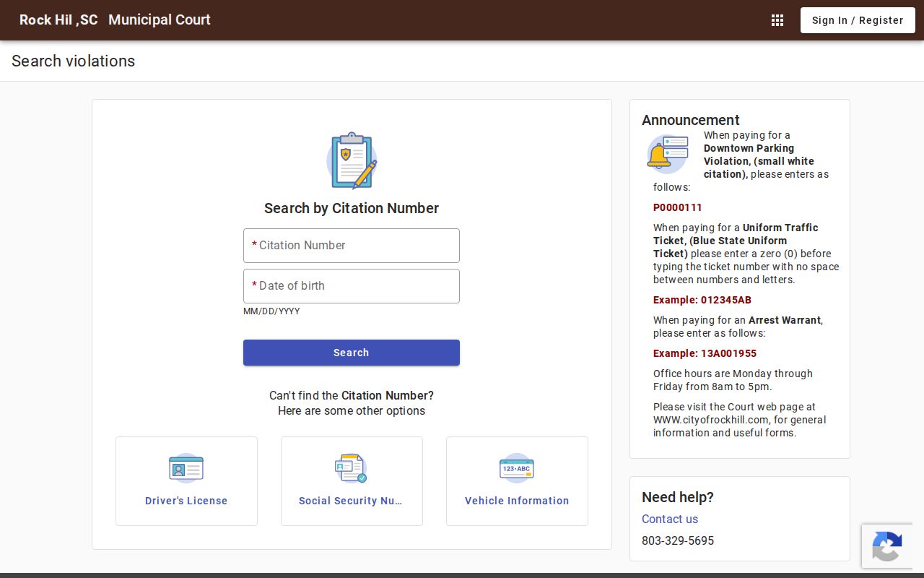This screenshot has width=924, height=578.
Task: Open the apps grid icon in header
Action: (x=777, y=20)
